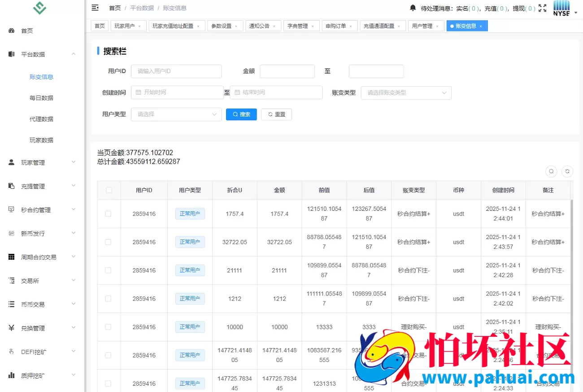Switch to the 申购订单 tab
Image resolution: width=583 pixels, height=392 pixels.
pos(340,26)
